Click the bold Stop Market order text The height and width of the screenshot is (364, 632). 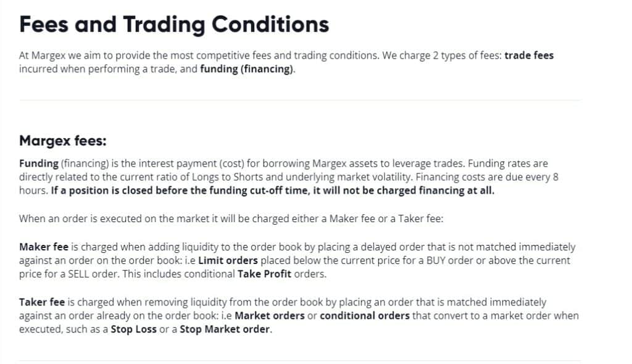tap(225, 329)
